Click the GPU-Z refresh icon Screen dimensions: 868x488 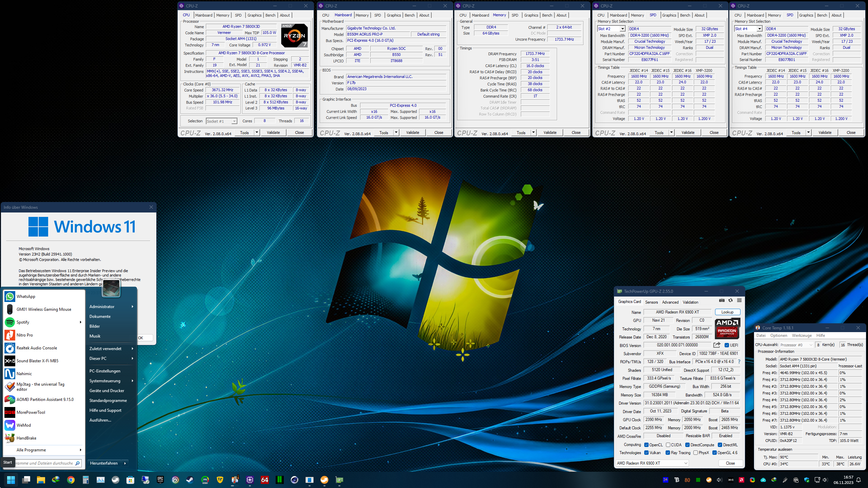coord(730,300)
